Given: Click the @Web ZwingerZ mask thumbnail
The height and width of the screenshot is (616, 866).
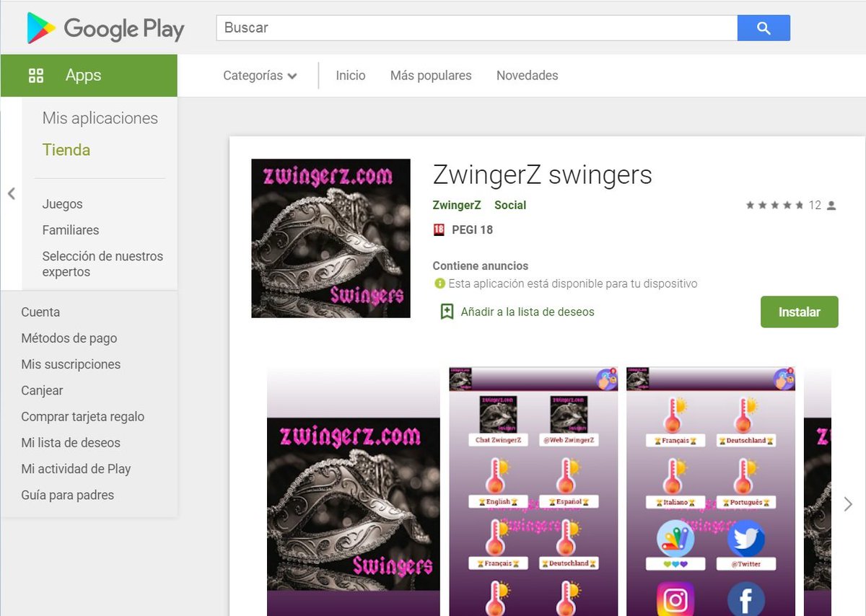Looking at the screenshot, I should coord(569,414).
